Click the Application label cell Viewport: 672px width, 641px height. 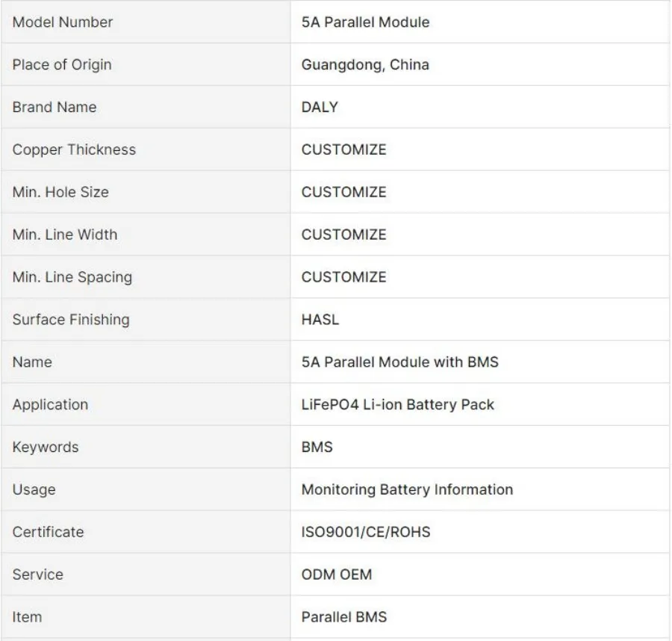pyautogui.click(x=50, y=405)
